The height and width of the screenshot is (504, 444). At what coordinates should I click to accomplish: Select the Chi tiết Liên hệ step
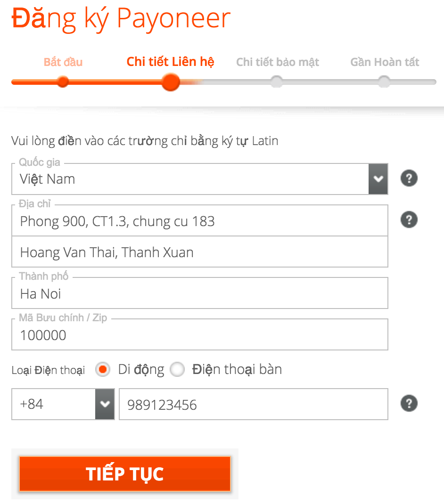click(x=170, y=62)
